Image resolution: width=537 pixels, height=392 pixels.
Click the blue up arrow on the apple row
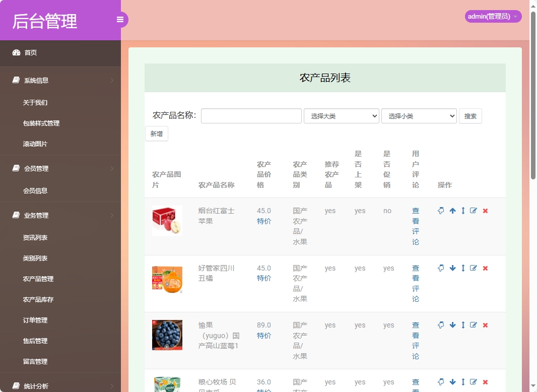point(452,211)
